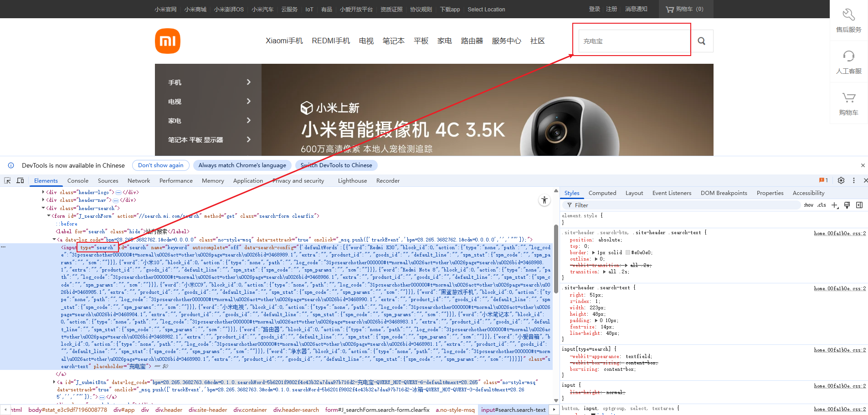Click the 登录 link in top bar
This screenshot has height=415, width=868.
click(x=594, y=9)
